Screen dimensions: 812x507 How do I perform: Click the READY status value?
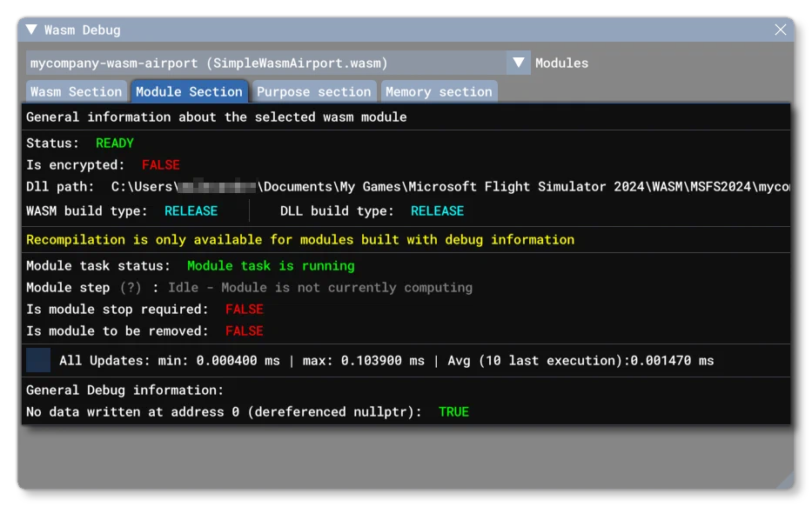click(x=115, y=143)
